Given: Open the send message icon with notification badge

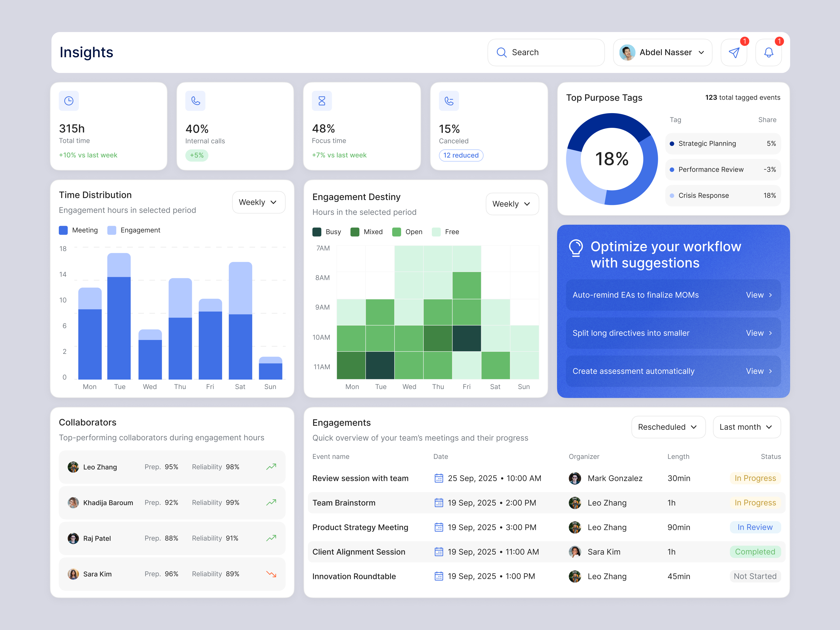Looking at the screenshot, I should coord(734,52).
